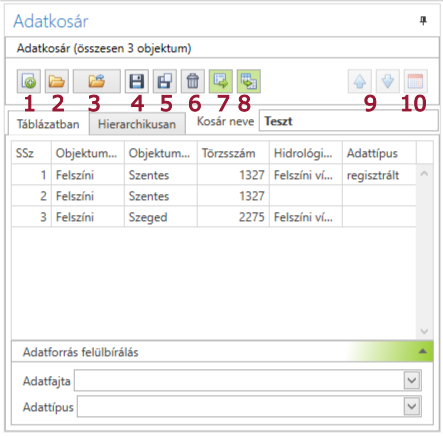Click the new basket icon with green plus
The height and width of the screenshot is (436, 443).
tap(29, 81)
